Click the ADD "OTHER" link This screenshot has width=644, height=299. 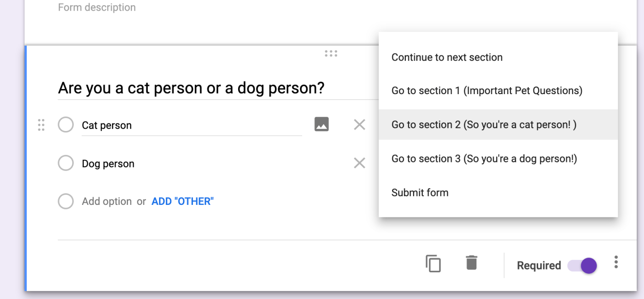(x=182, y=201)
